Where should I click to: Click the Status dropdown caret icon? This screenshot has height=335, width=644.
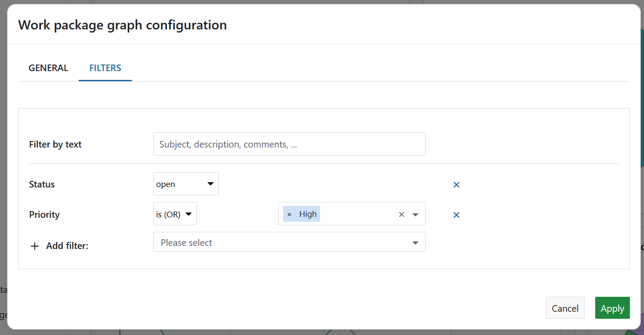coord(210,184)
